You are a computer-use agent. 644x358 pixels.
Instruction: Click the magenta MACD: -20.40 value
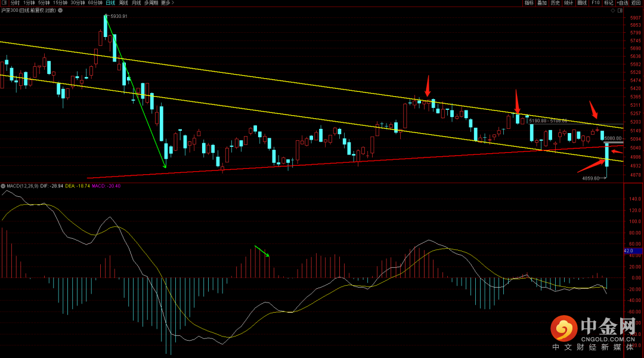(x=106, y=186)
